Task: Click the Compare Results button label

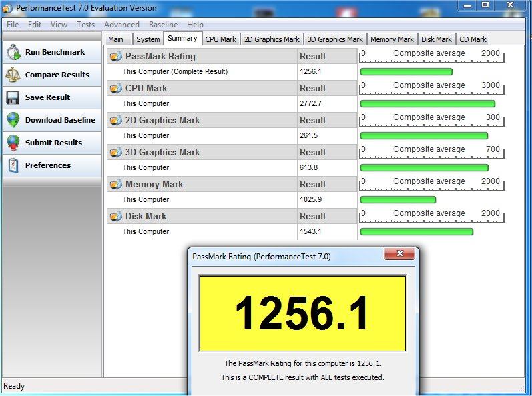Action: click(x=57, y=75)
